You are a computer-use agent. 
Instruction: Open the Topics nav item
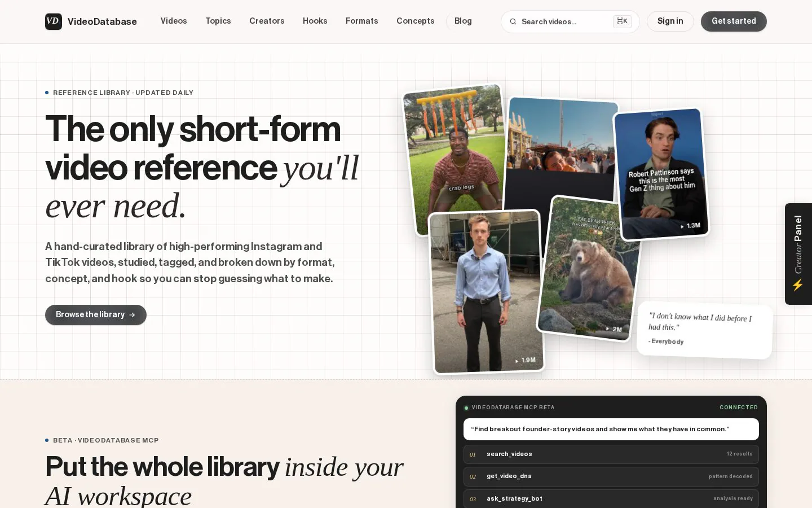[218, 21]
